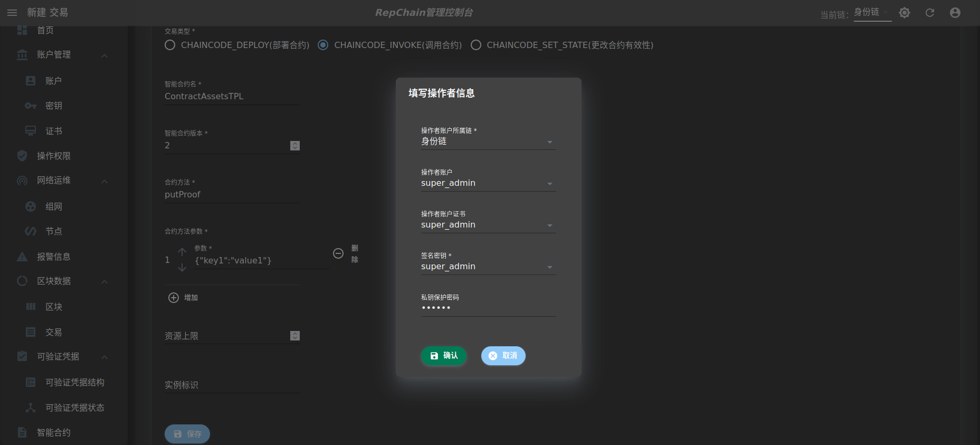The height and width of the screenshot is (445, 980).
Task: Click the 智能合约 document icon
Action: click(x=22, y=432)
